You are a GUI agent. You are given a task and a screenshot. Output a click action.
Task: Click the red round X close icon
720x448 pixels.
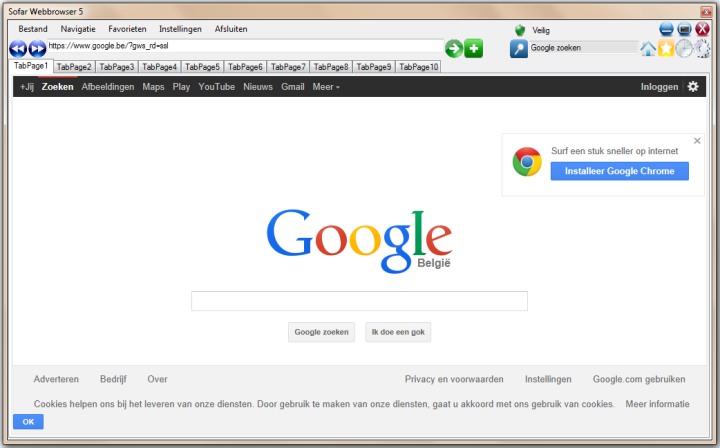click(702, 29)
